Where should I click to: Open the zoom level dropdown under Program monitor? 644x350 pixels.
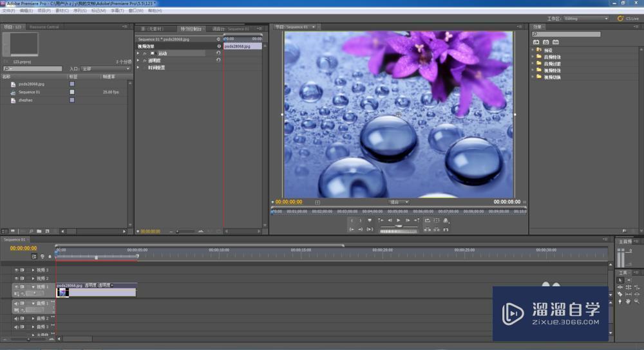[398, 202]
